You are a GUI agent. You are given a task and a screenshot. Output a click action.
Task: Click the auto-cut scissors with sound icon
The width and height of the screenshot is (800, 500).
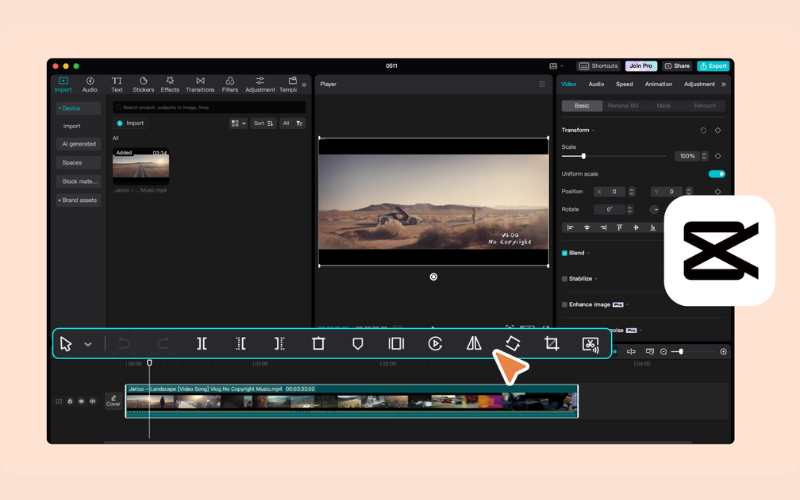click(590, 344)
